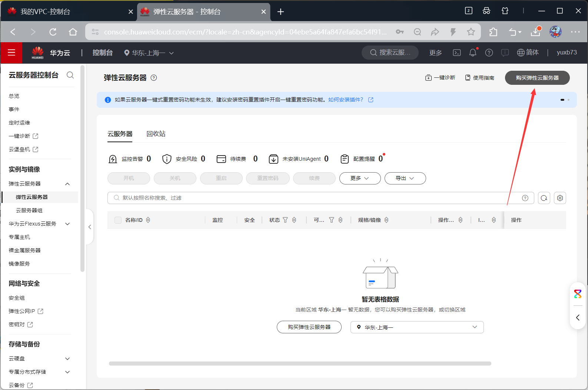Open browser downloads icon

click(x=535, y=32)
